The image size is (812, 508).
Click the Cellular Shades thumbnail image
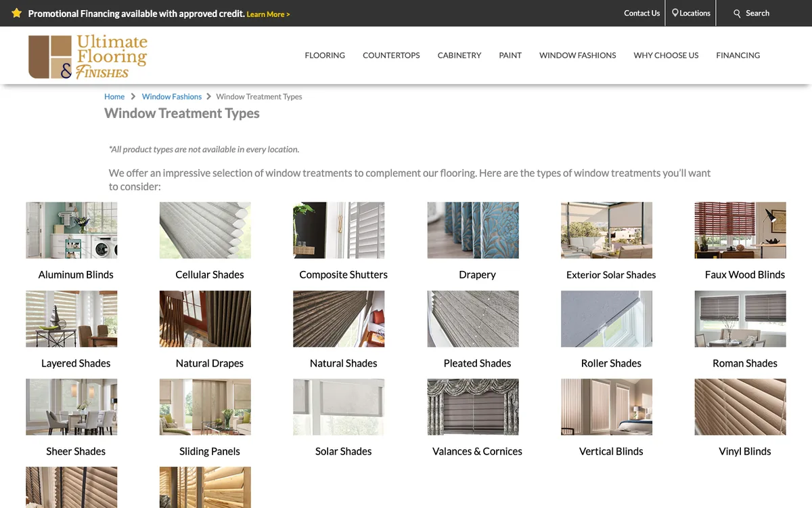205,230
